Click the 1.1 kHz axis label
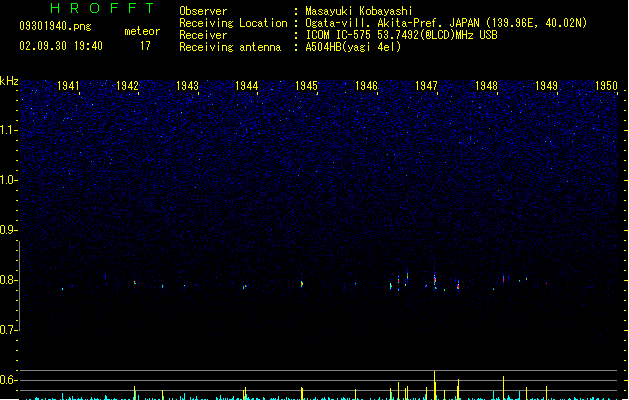The width and height of the screenshot is (629, 400). coord(8,130)
